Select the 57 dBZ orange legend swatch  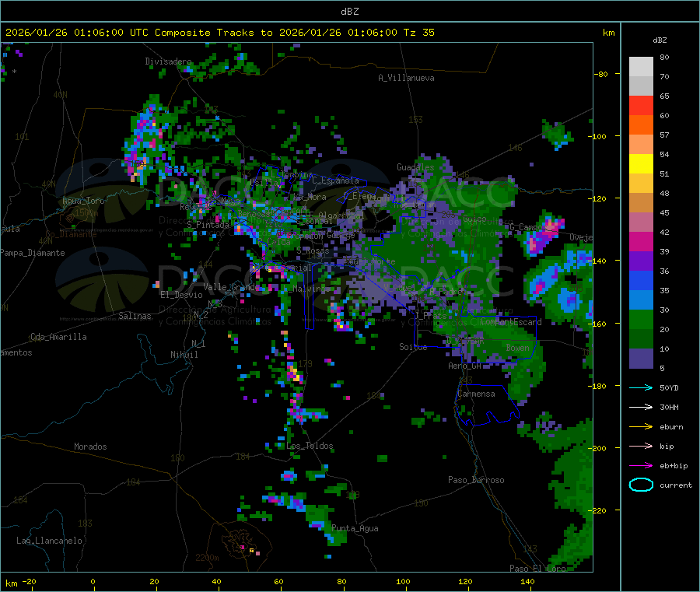tap(641, 125)
